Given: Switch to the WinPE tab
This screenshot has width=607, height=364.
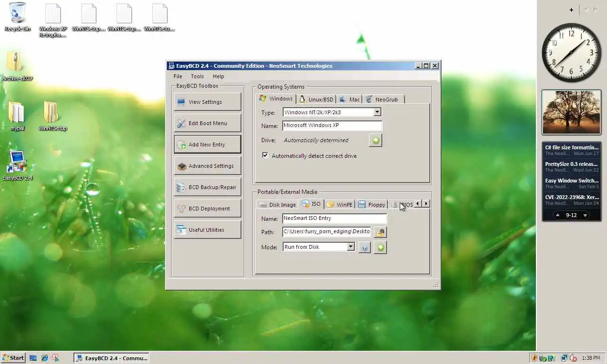Looking at the screenshot, I should [x=340, y=205].
